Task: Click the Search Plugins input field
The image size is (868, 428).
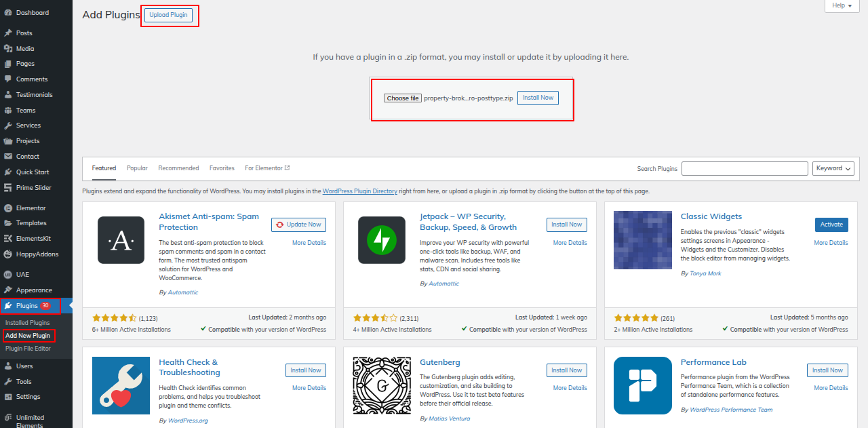Action: click(745, 169)
